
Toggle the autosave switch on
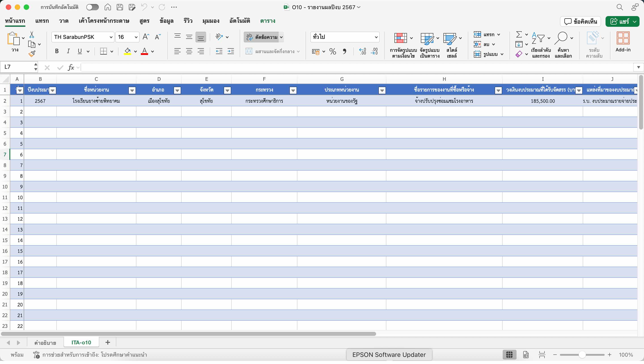[92, 7]
